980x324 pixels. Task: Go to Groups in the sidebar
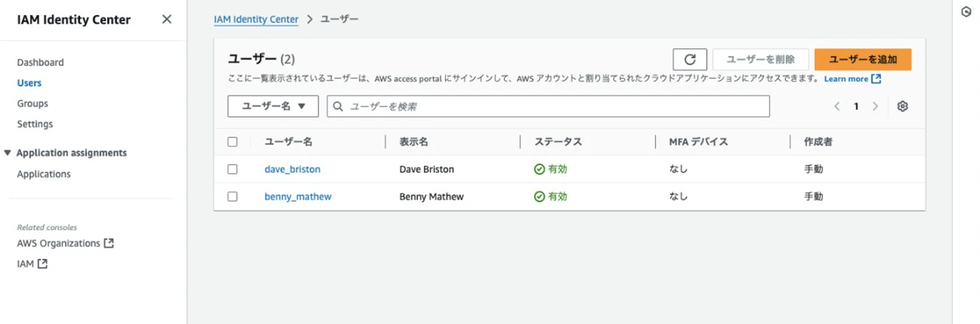pos(32,103)
